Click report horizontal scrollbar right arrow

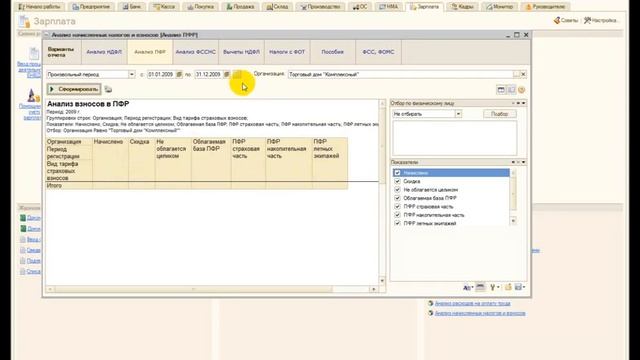tap(373, 289)
